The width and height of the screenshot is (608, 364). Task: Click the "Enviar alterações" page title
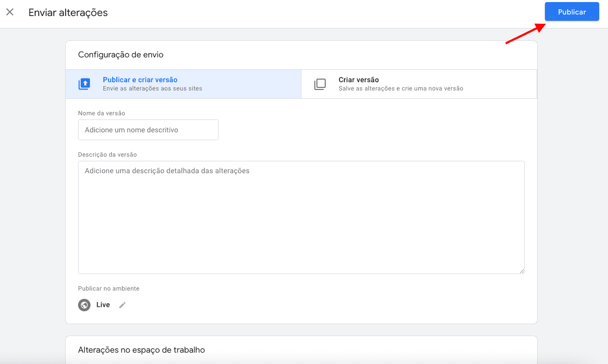point(68,12)
